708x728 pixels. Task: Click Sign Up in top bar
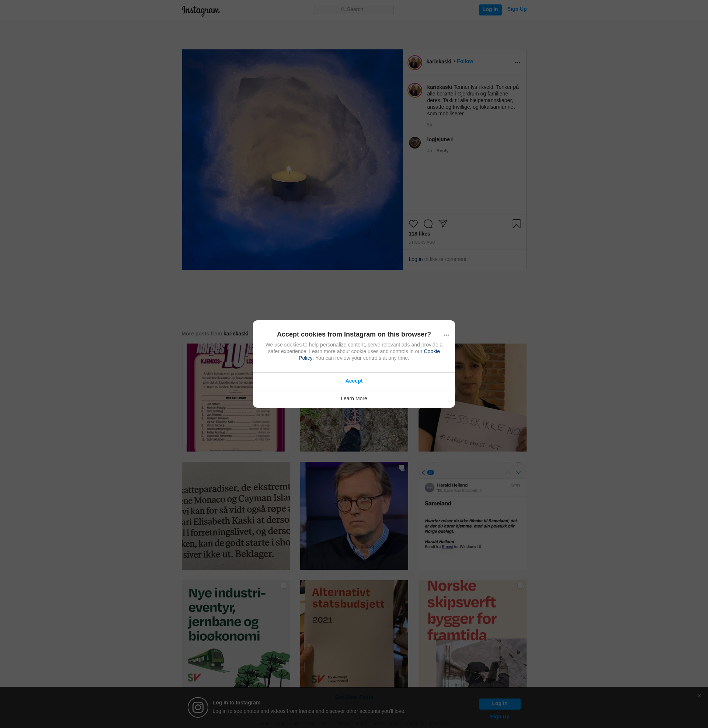tap(517, 9)
